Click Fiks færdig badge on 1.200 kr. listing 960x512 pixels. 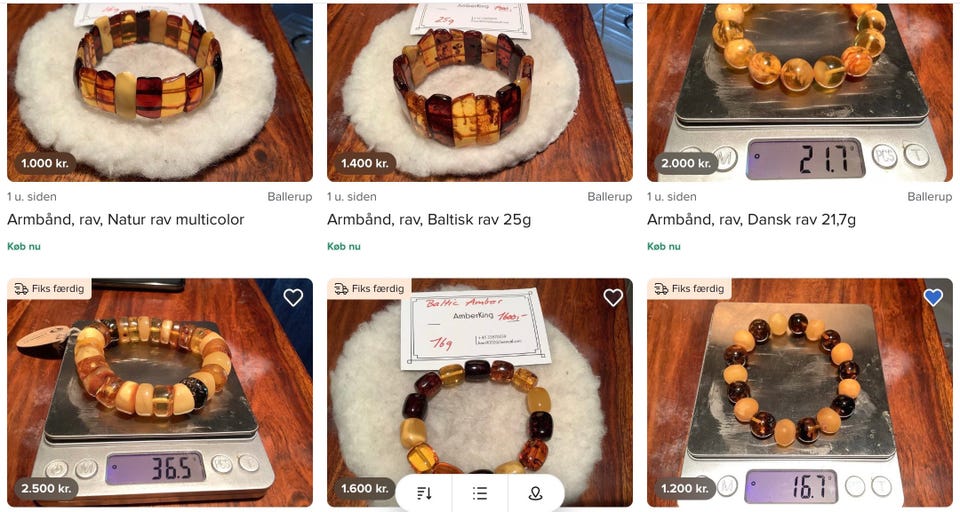pyautogui.click(x=689, y=288)
